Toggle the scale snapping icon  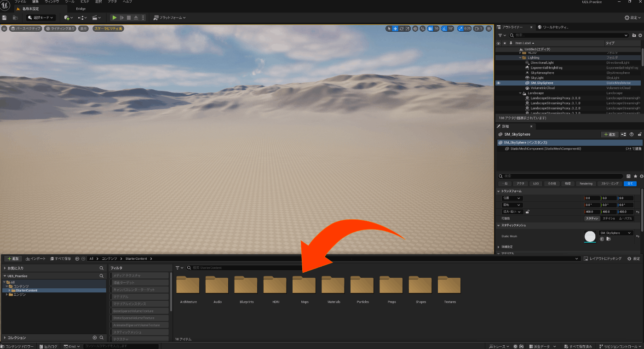tap(460, 29)
